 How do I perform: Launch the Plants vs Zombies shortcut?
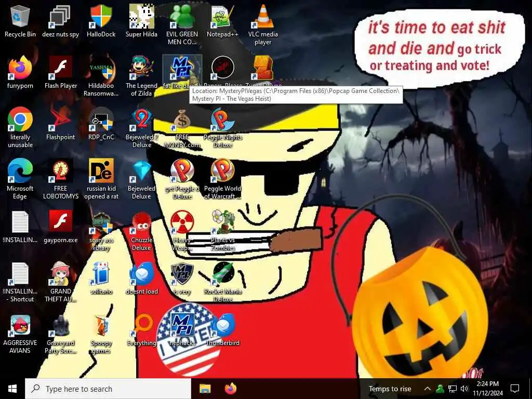(222, 231)
